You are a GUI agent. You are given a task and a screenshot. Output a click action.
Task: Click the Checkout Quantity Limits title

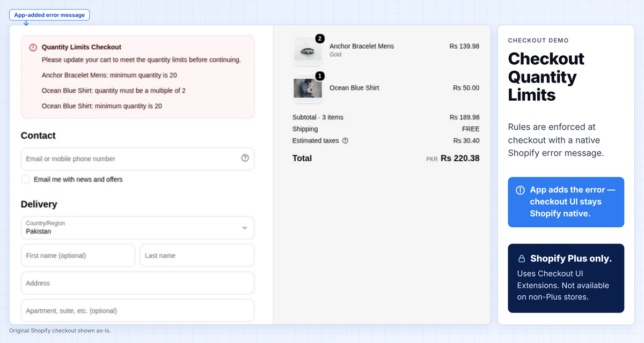point(546,77)
